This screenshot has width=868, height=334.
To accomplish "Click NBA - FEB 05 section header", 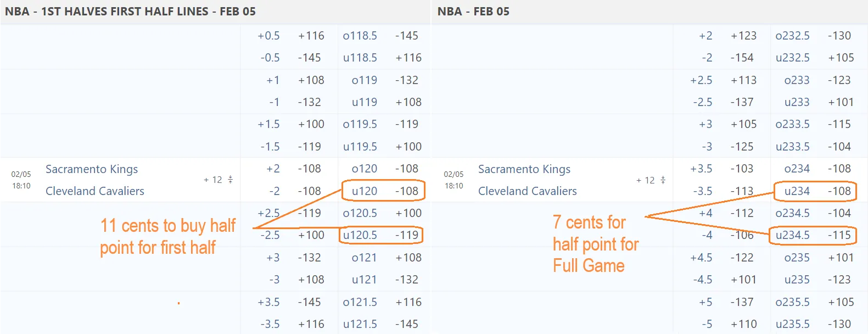I will pyautogui.click(x=473, y=12).
